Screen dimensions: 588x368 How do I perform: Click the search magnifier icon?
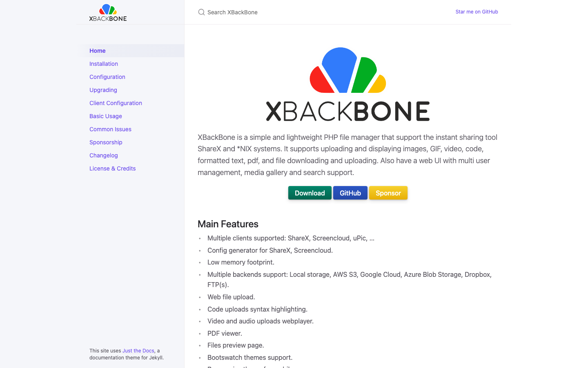201,12
